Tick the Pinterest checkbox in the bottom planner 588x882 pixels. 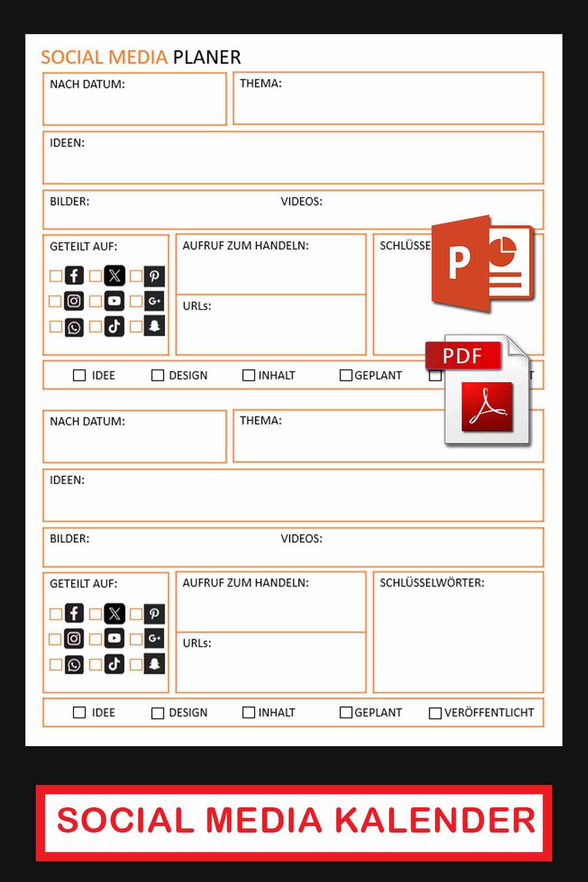click(x=136, y=613)
